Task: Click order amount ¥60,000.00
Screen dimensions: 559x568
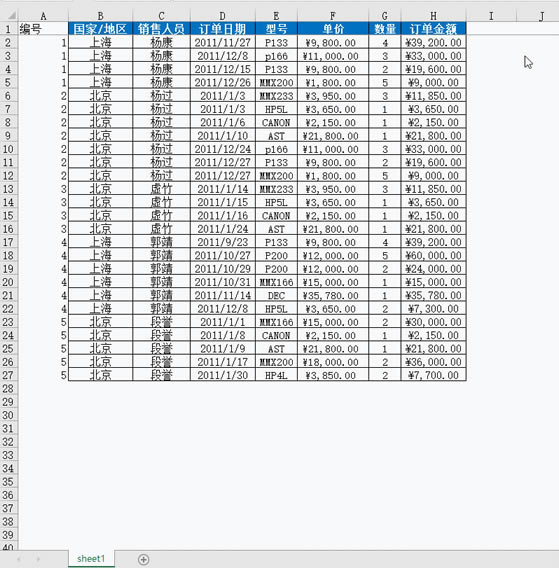Action: (433, 255)
